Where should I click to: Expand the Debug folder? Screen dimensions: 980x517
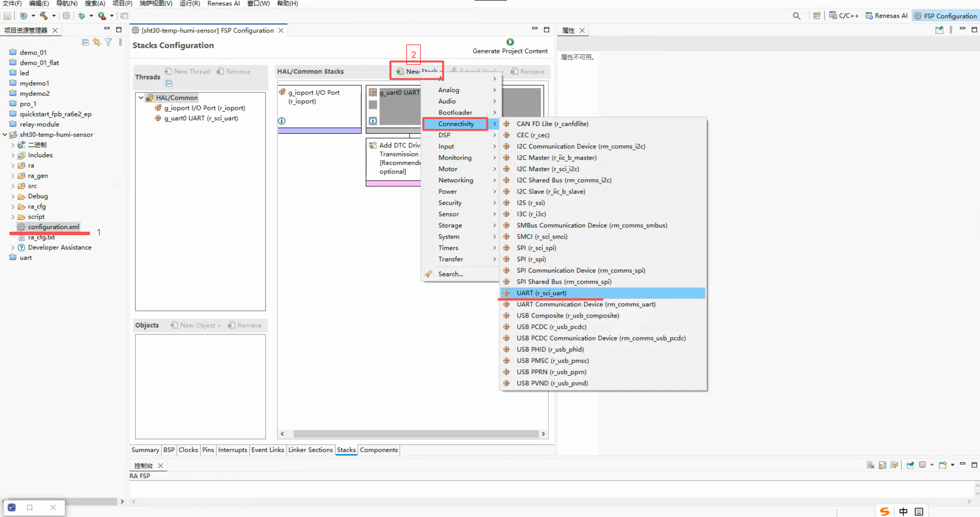[13, 197]
